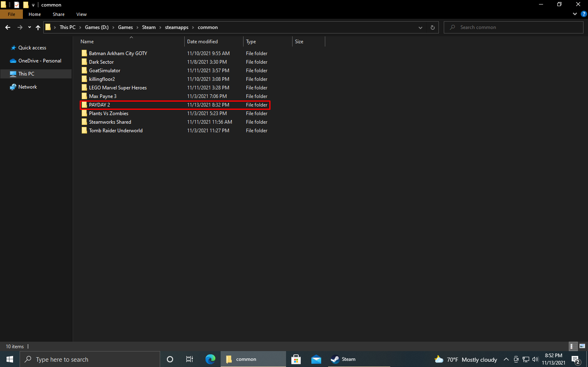Image resolution: width=588 pixels, height=367 pixels.
Task: Switch to Details view layout
Action: [x=573, y=346]
